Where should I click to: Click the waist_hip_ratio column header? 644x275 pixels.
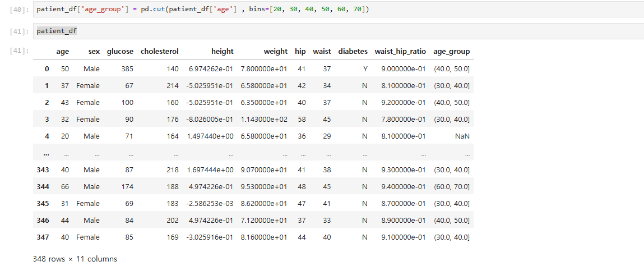[x=400, y=52]
